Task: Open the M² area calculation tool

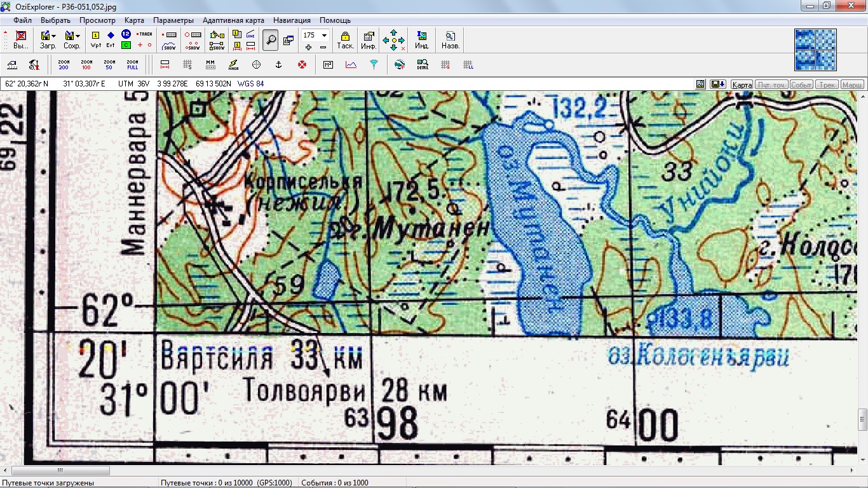Action: [x=329, y=65]
